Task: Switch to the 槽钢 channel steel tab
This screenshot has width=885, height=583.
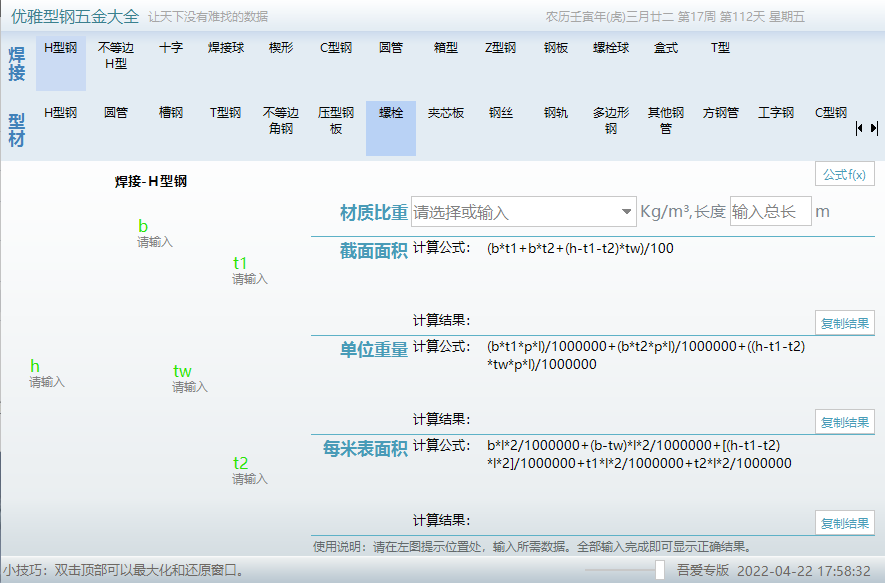Action: pyautogui.click(x=170, y=113)
